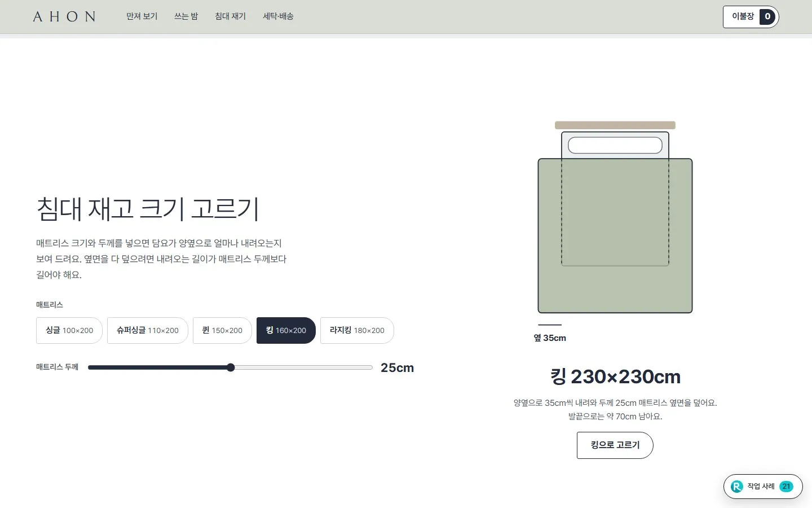The image size is (812, 508).
Task: Click the 킹 230×230cm result heading
Action: pyautogui.click(x=615, y=376)
